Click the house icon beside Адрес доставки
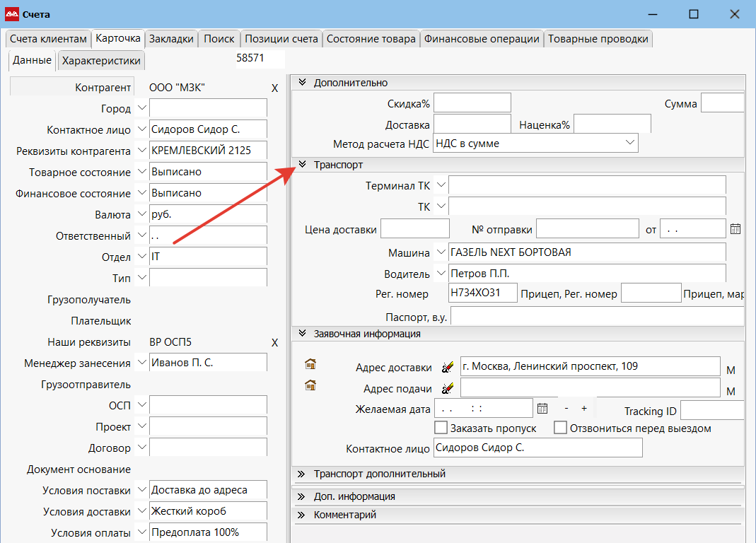Image resolution: width=756 pixels, height=543 pixels. (310, 364)
